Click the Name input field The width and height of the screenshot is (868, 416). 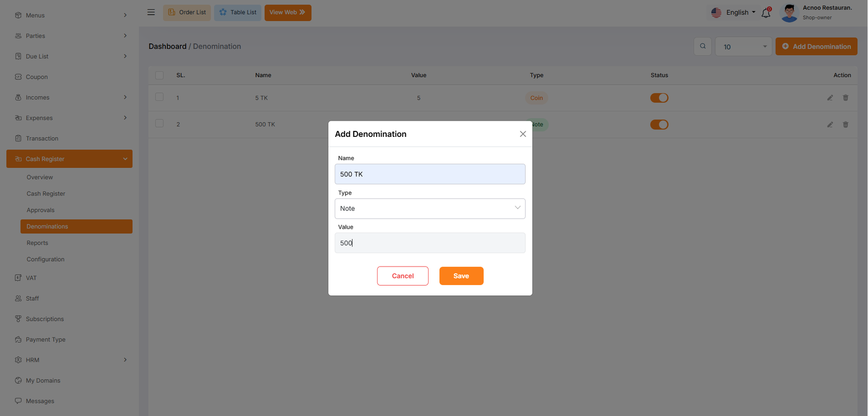[x=430, y=174]
